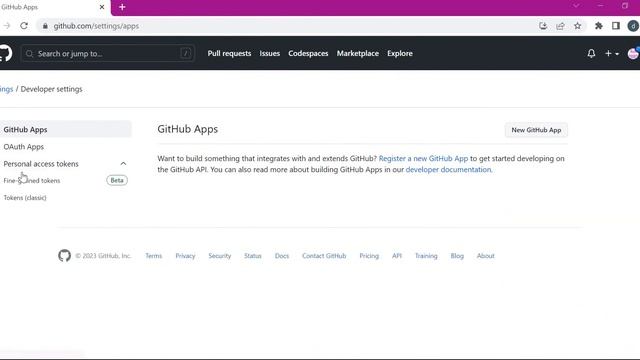Share this page icon
Viewport: 640px width, 360px height.
[x=560, y=26]
